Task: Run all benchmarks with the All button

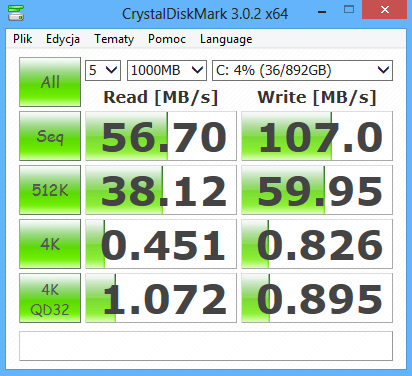Action: click(50, 82)
